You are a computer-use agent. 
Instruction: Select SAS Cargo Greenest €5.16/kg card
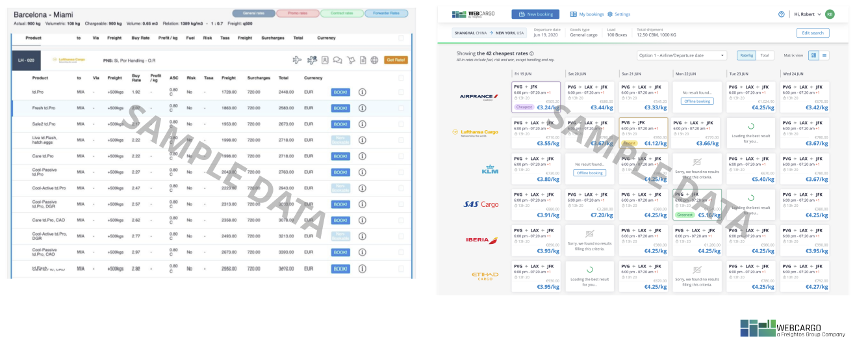point(697,204)
